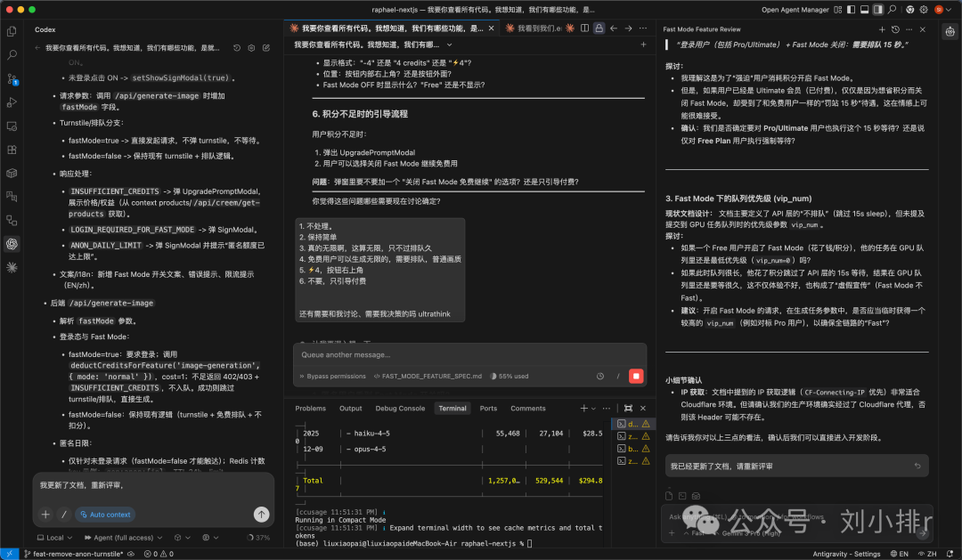Click the slash command icon beside Bypass permissions

coord(618,376)
